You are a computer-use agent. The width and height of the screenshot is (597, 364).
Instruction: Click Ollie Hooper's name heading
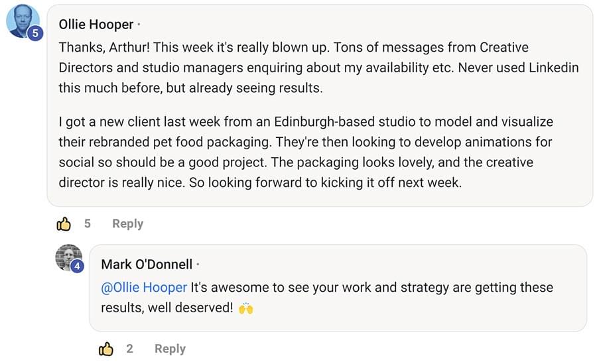[96, 25]
